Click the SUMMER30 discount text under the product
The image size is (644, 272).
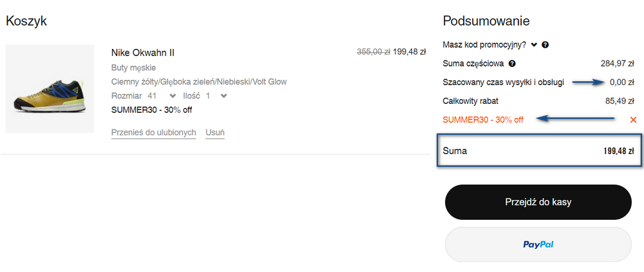(151, 110)
